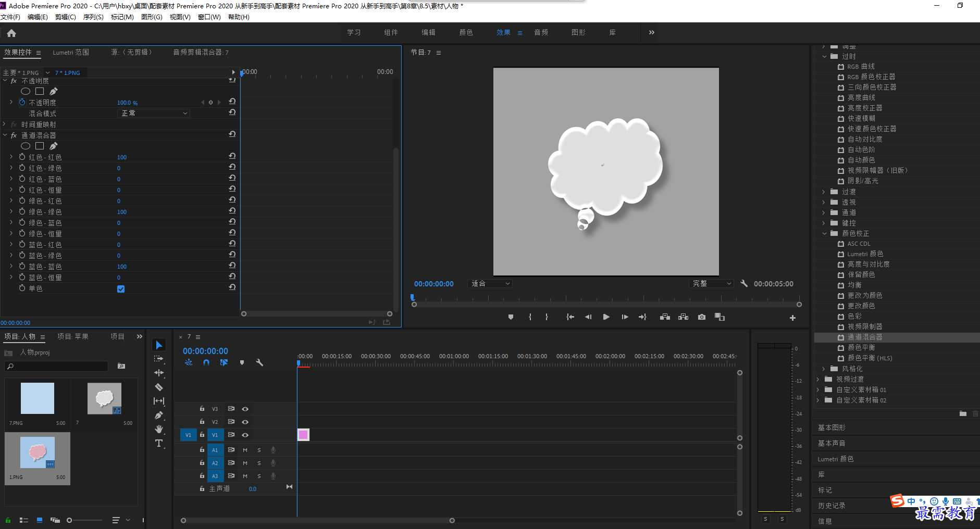Solo audio track A2

point(259,463)
